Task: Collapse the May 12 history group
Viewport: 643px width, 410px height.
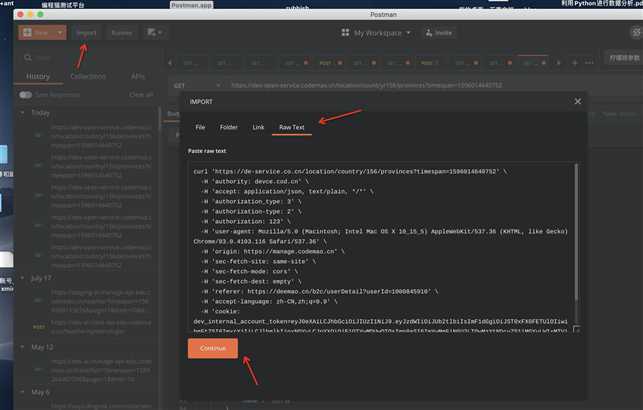Action: (x=23, y=347)
